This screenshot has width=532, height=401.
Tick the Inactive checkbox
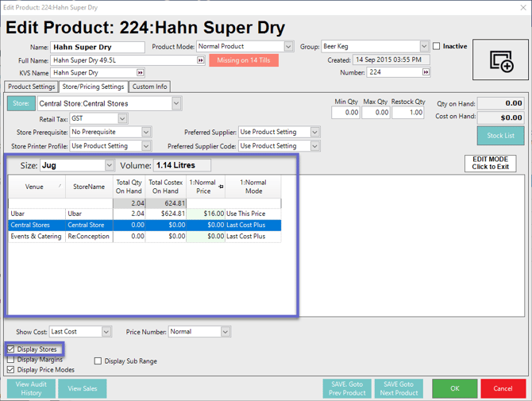[437, 47]
